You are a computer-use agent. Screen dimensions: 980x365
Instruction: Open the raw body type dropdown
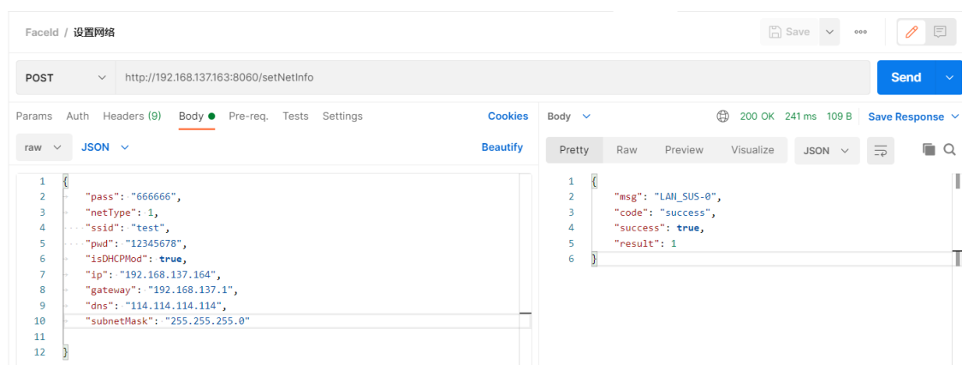click(x=44, y=147)
